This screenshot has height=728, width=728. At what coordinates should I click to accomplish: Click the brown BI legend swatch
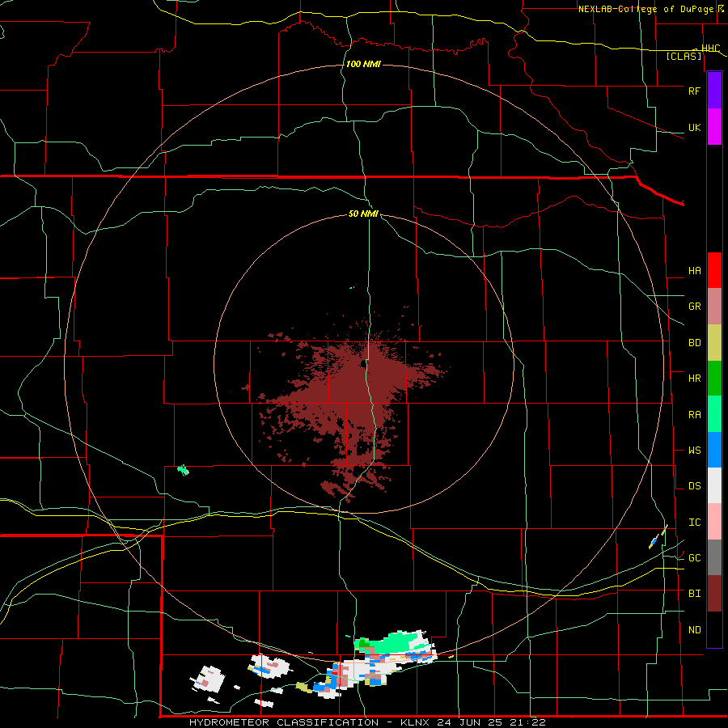(714, 594)
